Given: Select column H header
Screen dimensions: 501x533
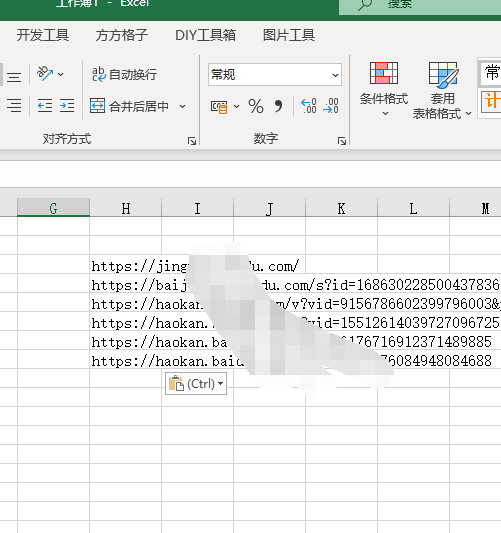Looking at the screenshot, I should pos(126,207).
